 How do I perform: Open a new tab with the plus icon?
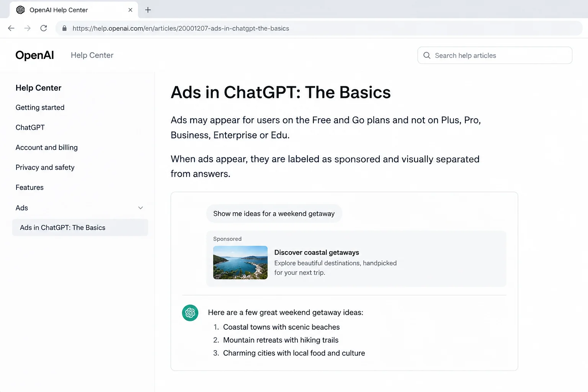(148, 10)
